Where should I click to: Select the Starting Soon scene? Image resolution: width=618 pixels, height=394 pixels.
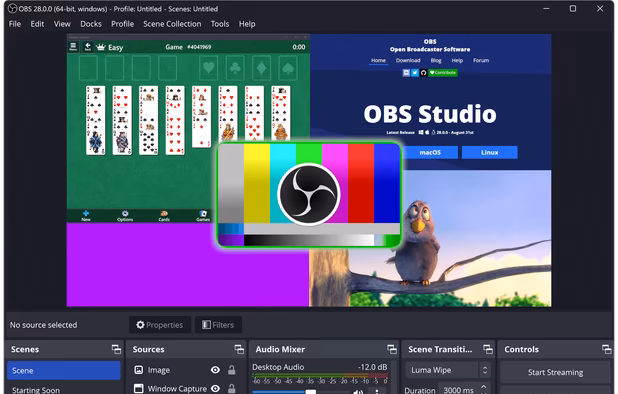coord(63,390)
